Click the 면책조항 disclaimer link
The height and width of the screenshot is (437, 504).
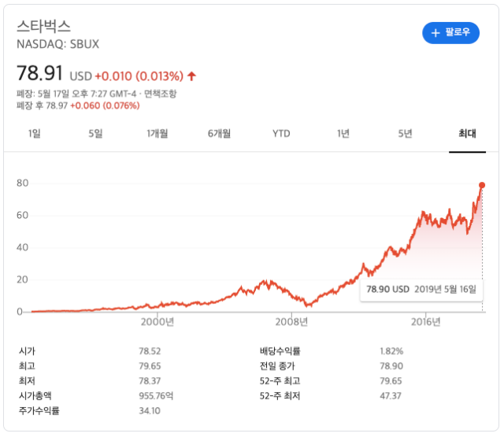160,94
